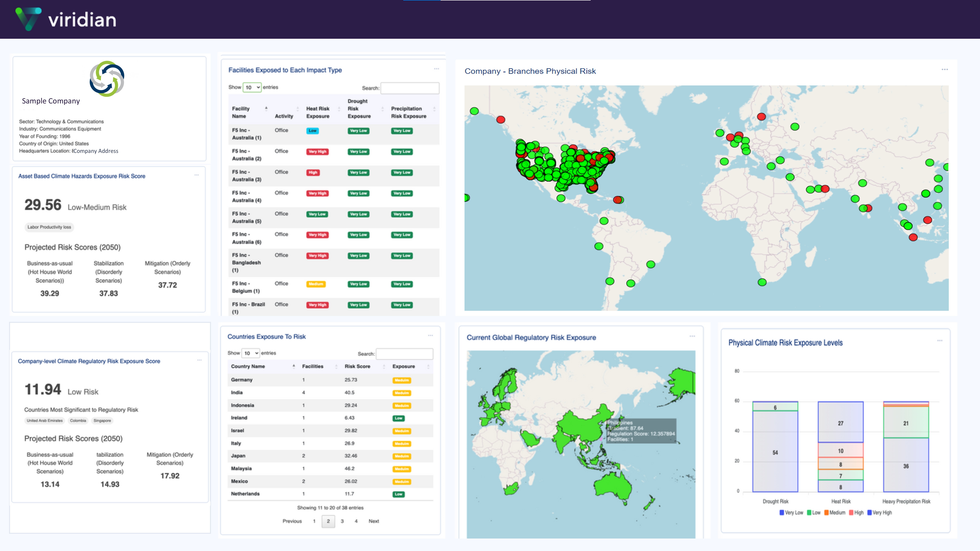
Task: Click the green marker on Brazil's east coast
Action: click(x=651, y=264)
